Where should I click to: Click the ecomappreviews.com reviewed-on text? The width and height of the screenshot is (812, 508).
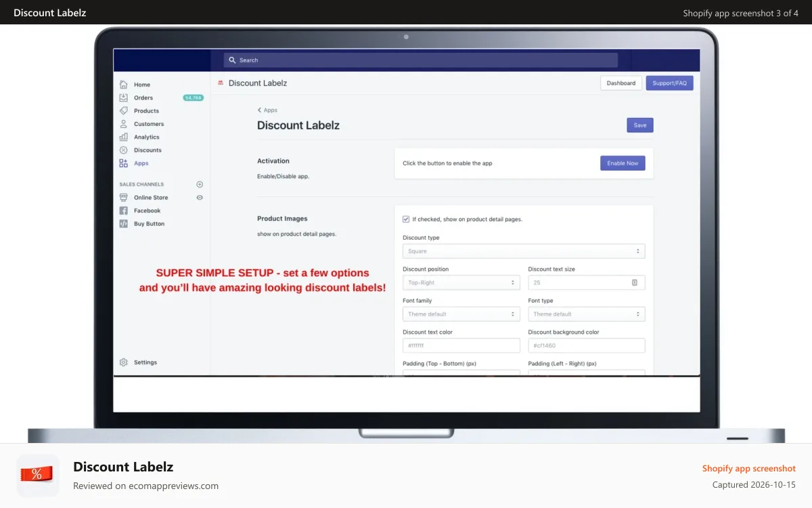coord(145,486)
